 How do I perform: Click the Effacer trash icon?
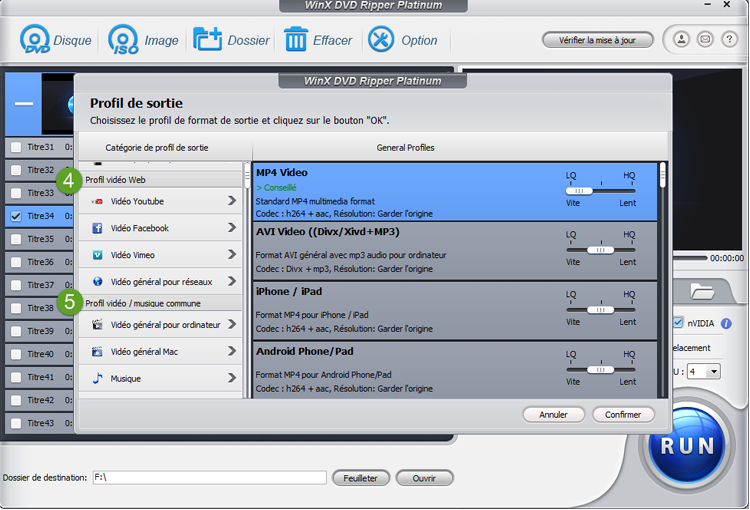pyautogui.click(x=296, y=40)
